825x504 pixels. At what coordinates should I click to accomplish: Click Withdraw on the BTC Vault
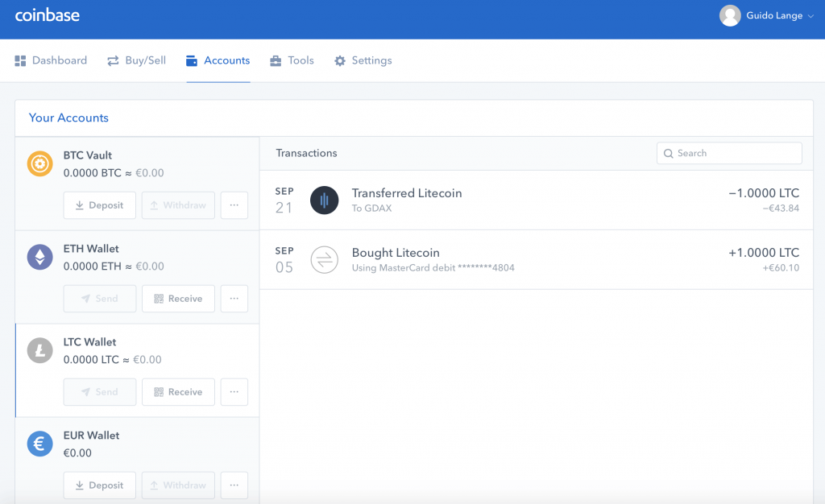pos(178,205)
